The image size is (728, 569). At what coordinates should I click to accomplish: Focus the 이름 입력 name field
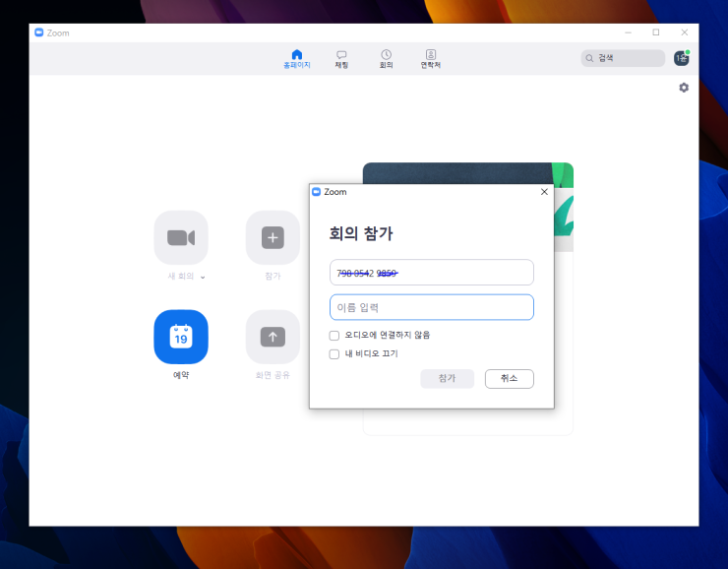431,307
